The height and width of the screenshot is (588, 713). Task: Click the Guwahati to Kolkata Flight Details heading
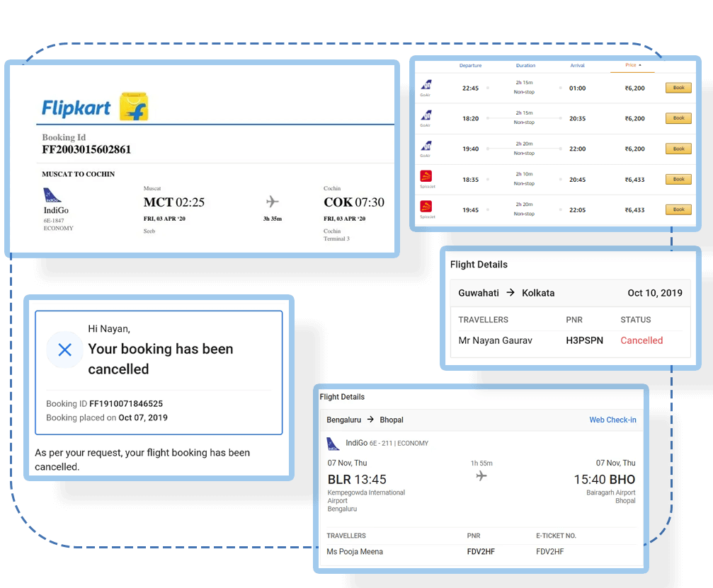(x=479, y=265)
